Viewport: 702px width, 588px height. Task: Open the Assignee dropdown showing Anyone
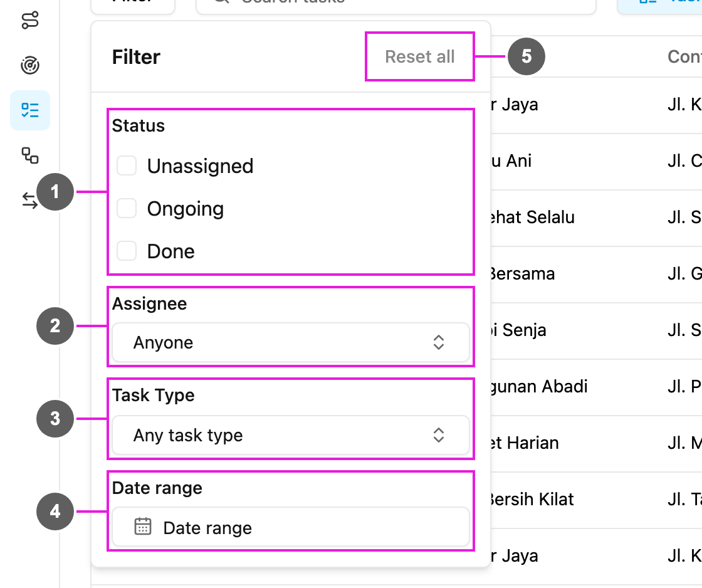[291, 343]
